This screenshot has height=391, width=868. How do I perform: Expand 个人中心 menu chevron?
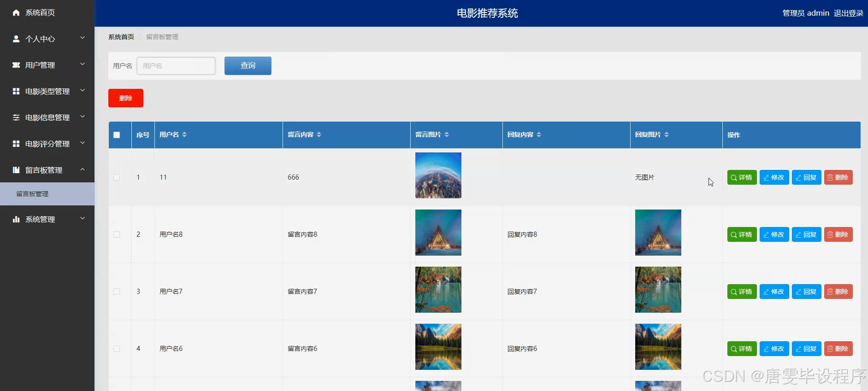pos(83,38)
